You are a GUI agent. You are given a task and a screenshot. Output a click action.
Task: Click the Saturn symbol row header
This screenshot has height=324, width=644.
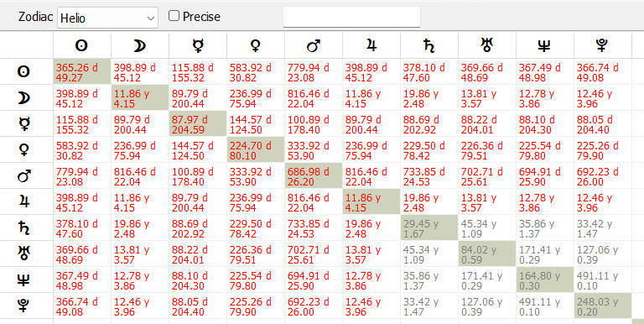point(23,227)
